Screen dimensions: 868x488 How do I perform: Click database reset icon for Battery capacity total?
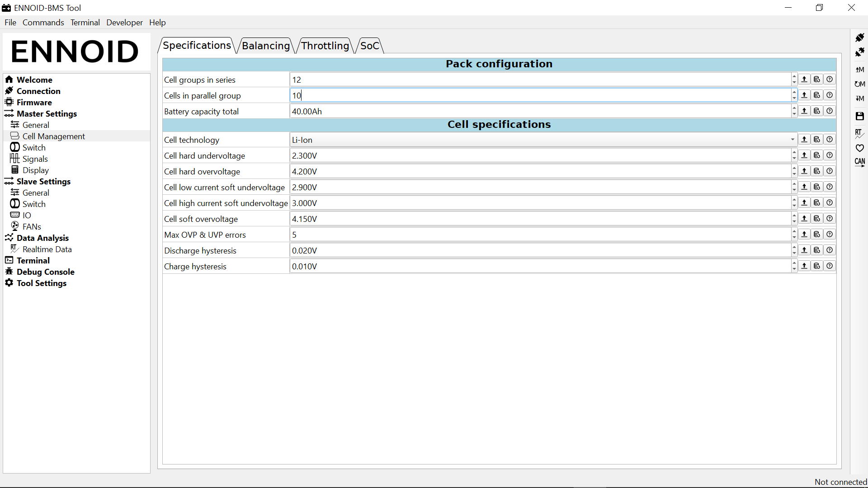point(817,111)
